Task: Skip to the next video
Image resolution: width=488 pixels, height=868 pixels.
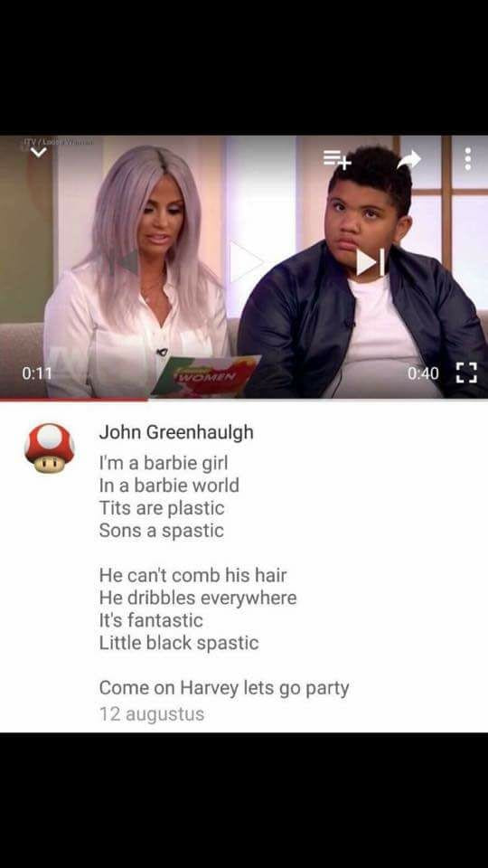Action: click(371, 261)
